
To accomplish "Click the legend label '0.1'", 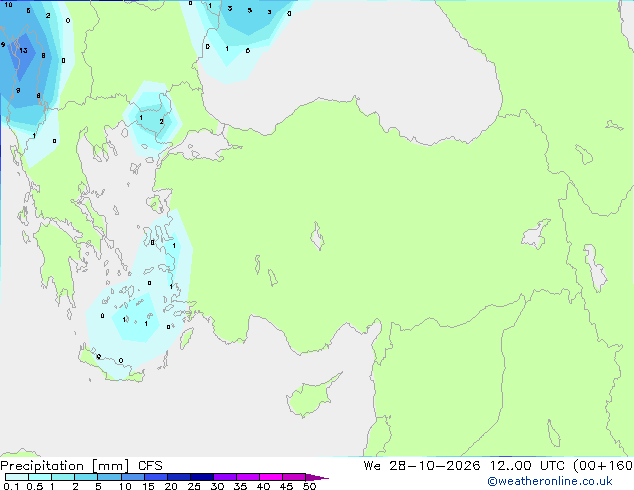I will 11,486.
